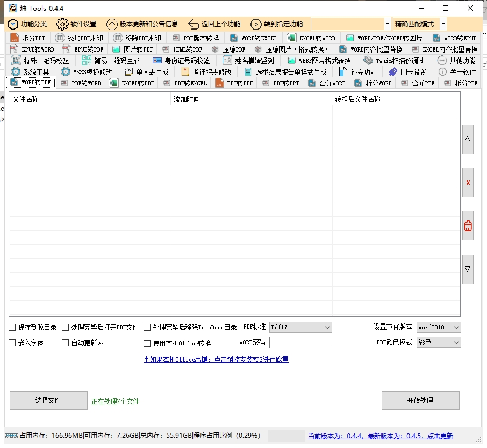487x448 pixels.
Task: Open the 拆分PPT tool
Action: [x=27, y=38]
